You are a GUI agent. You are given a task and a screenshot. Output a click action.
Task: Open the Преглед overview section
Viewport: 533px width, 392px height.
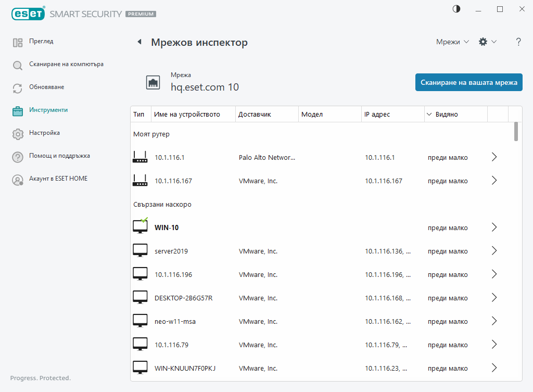coord(41,41)
